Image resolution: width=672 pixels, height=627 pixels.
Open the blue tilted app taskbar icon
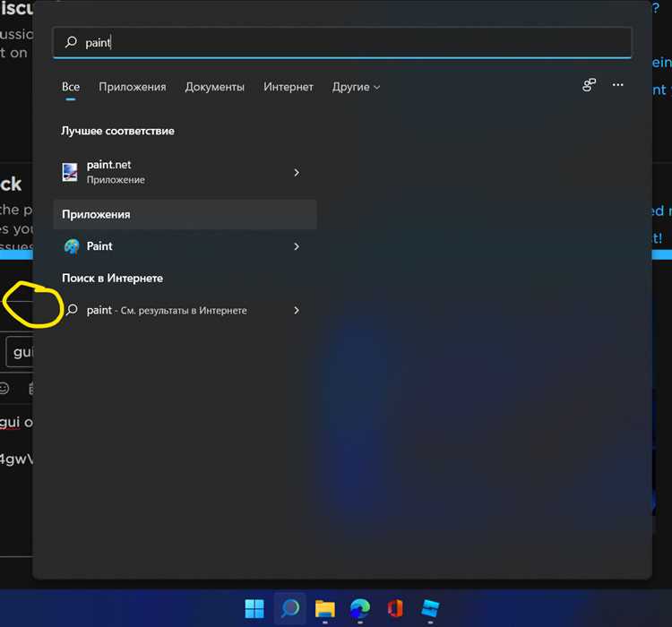coord(430,608)
